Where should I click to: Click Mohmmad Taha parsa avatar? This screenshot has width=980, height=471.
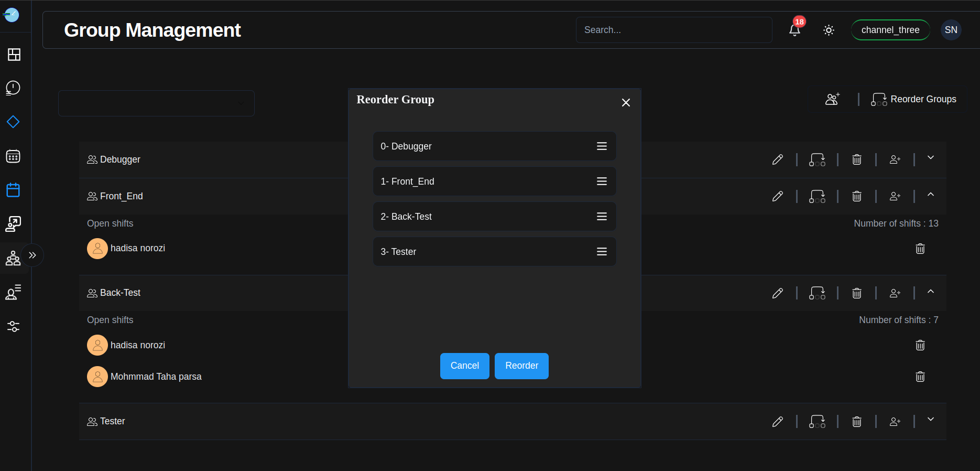pyautogui.click(x=97, y=377)
